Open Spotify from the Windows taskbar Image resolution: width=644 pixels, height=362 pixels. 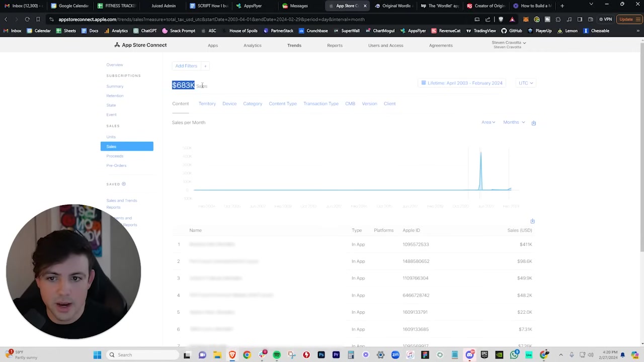tap(277, 355)
